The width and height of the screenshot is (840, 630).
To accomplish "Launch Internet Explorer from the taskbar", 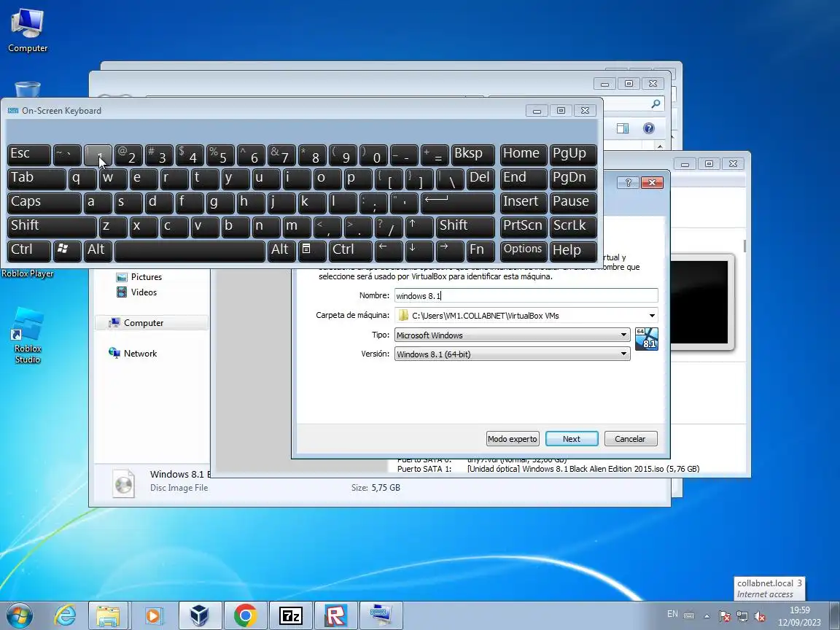I will pos(66,615).
